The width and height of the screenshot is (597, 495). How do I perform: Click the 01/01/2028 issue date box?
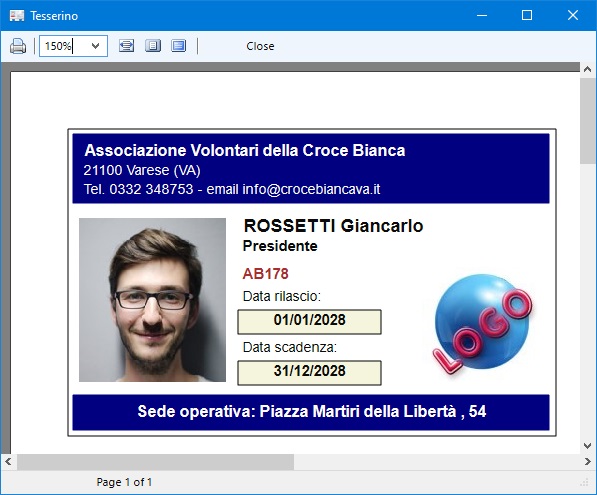click(310, 322)
